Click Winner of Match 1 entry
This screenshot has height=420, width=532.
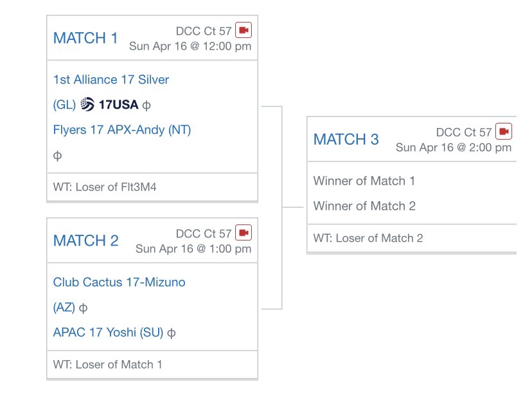tap(364, 181)
